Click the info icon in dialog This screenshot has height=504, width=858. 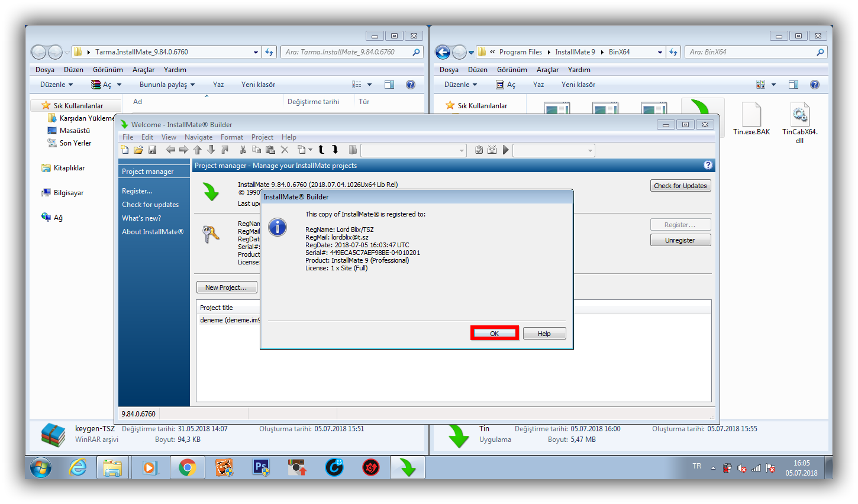277,227
